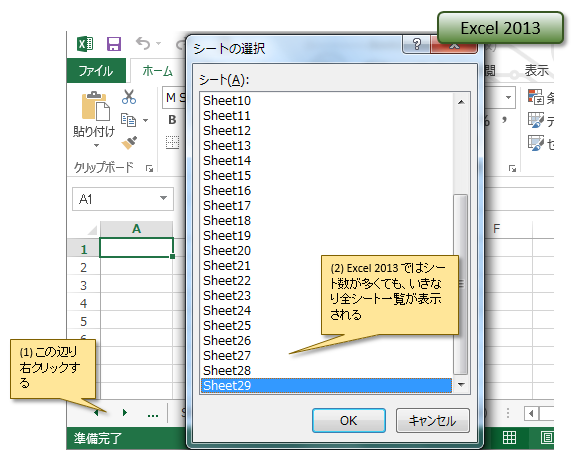
Task: Click the dialog help question mark button
Action: [417, 45]
